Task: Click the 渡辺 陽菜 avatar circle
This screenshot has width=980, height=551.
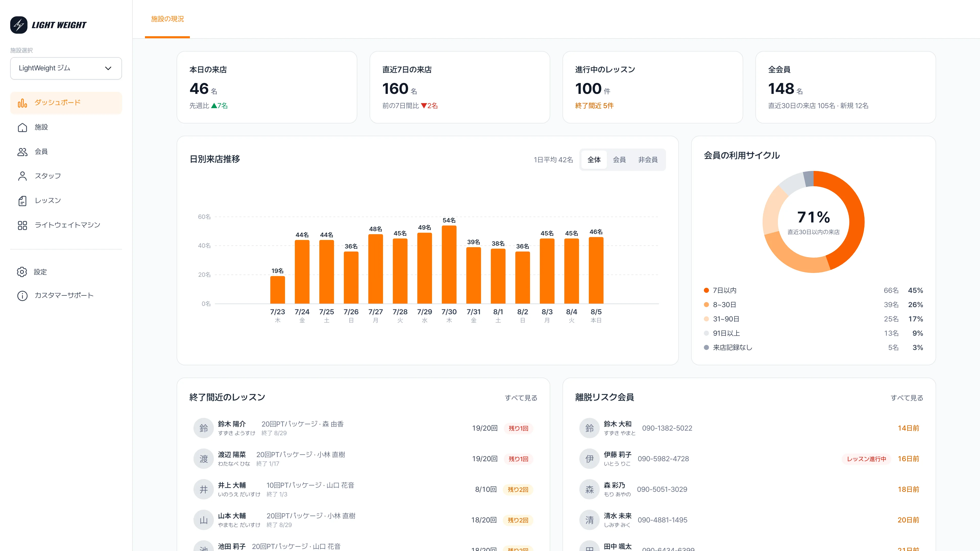Action: tap(204, 459)
